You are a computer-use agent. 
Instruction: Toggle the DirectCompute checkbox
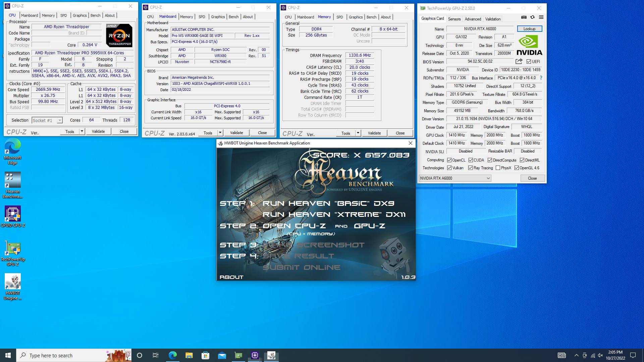[x=490, y=160]
